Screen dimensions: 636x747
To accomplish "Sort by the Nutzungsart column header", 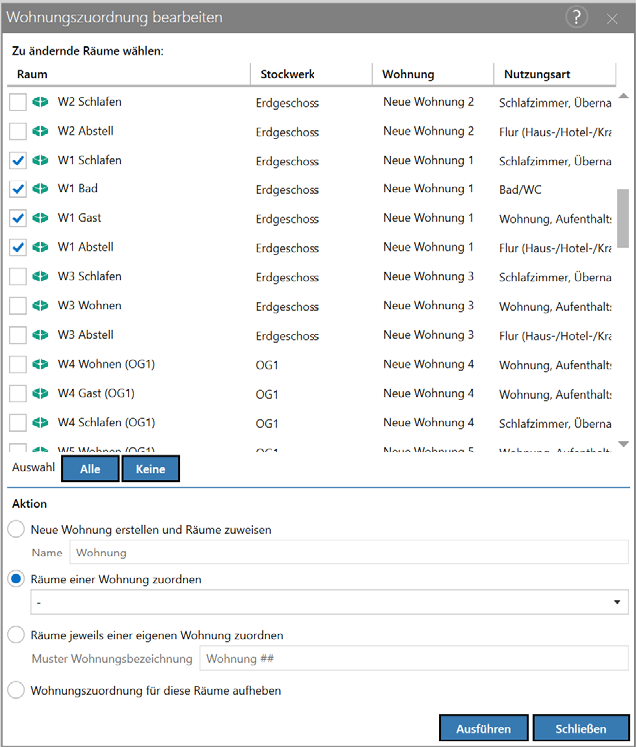I will [x=555, y=74].
